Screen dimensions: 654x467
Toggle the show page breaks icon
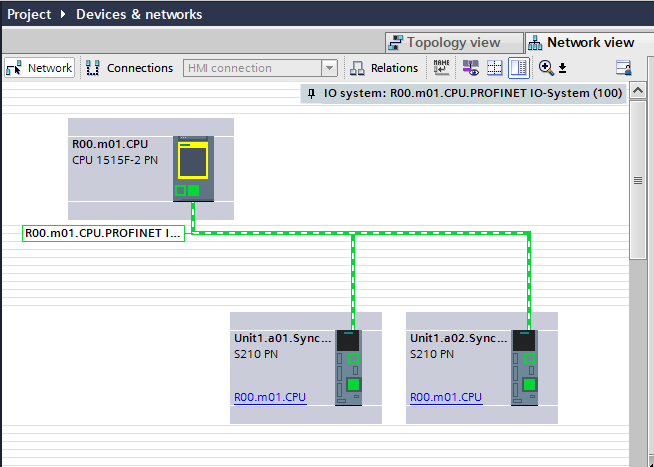(x=495, y=68)
